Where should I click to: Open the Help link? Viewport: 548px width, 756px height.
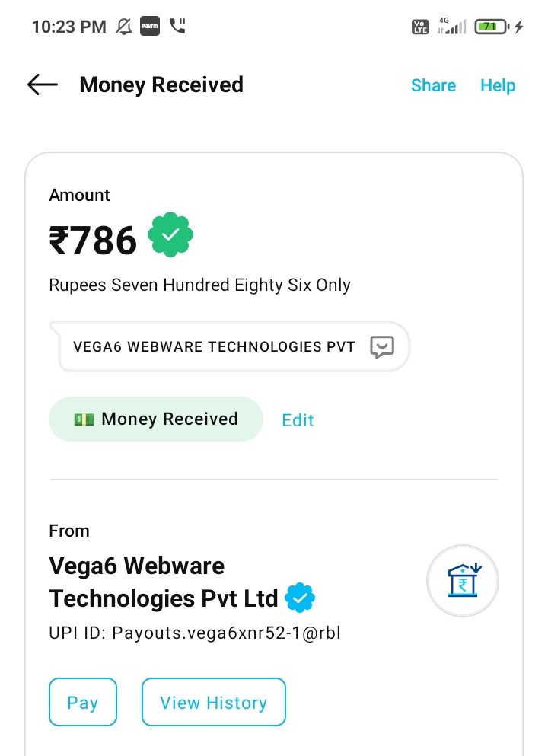click(x=498, y=85)
